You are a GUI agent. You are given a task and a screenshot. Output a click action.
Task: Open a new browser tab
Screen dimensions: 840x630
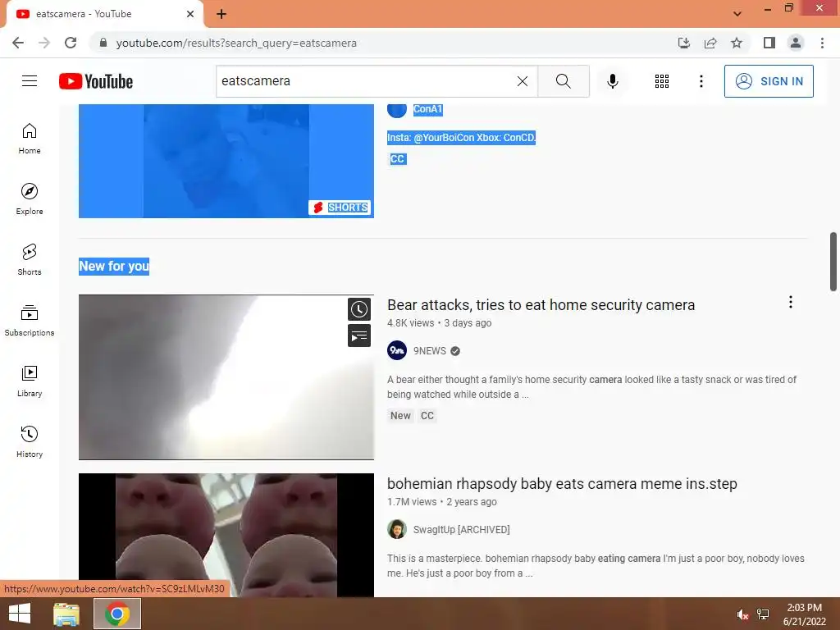click(x=221, y=14)
